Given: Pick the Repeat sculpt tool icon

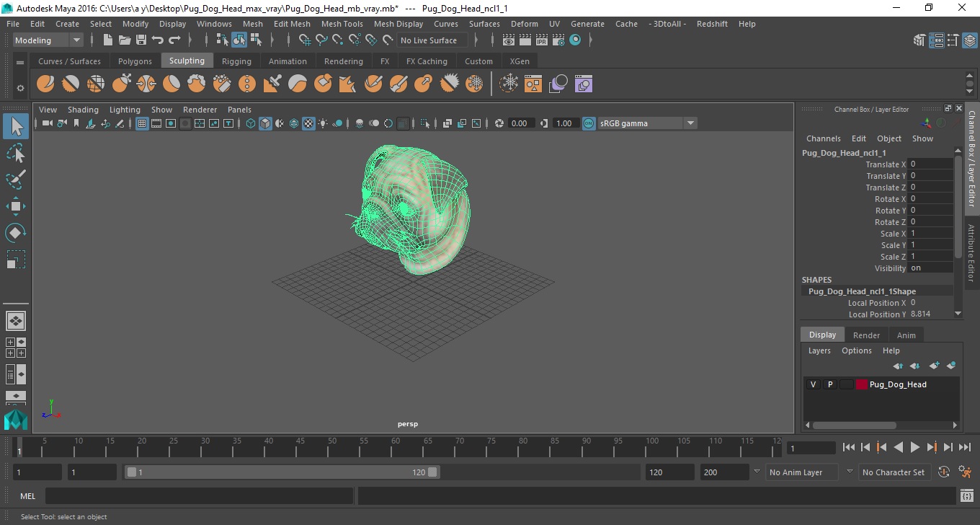Looking at the screenshot, I should (247, 84).
